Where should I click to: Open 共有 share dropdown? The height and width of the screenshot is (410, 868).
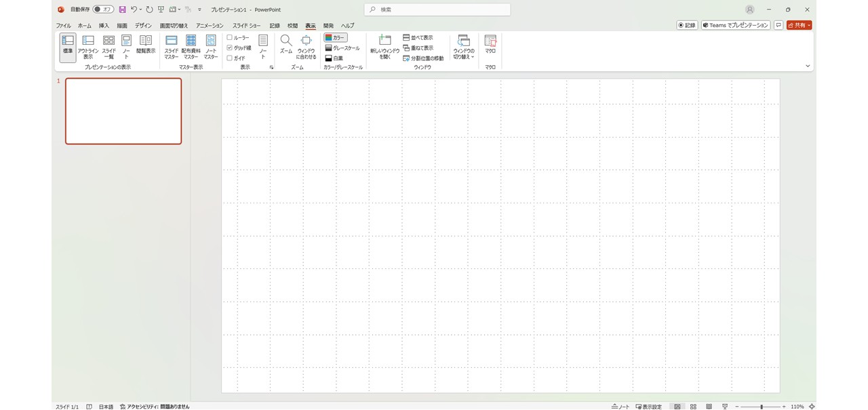[800, 25]
